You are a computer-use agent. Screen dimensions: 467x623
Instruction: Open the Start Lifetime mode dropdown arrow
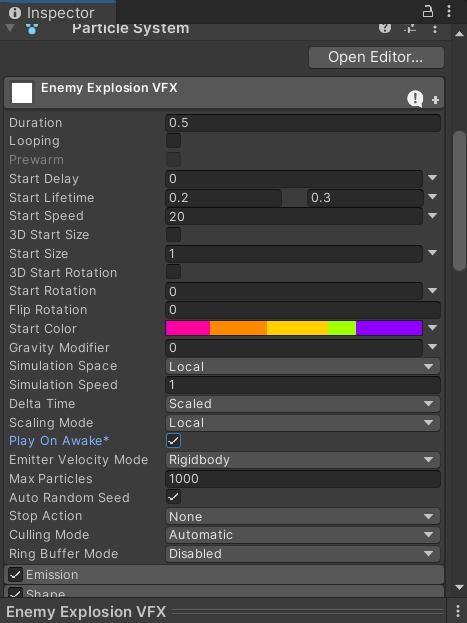(433, 197)
